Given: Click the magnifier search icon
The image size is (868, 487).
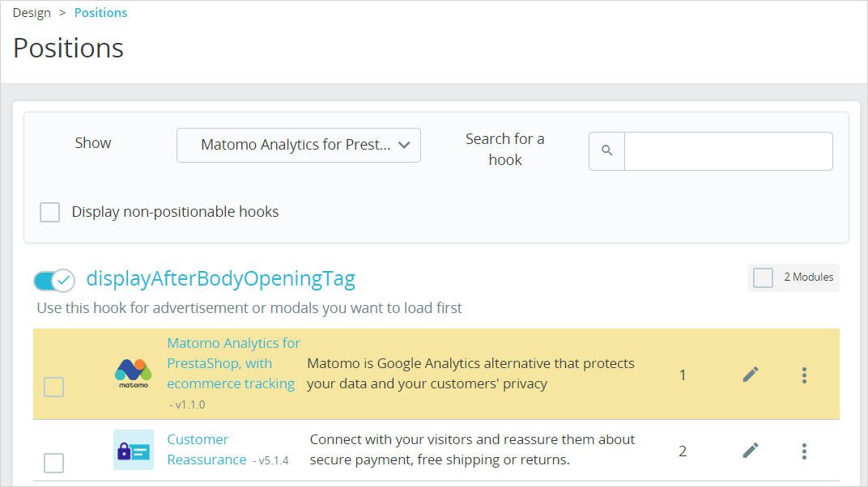Looking at the screenshot, I should click(x=606, y=151).
